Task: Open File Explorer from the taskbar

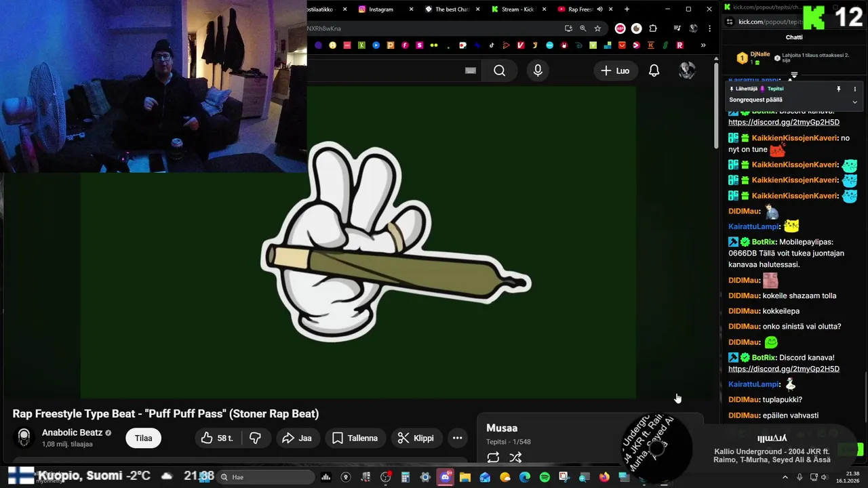Action: [x=465, y=477]
